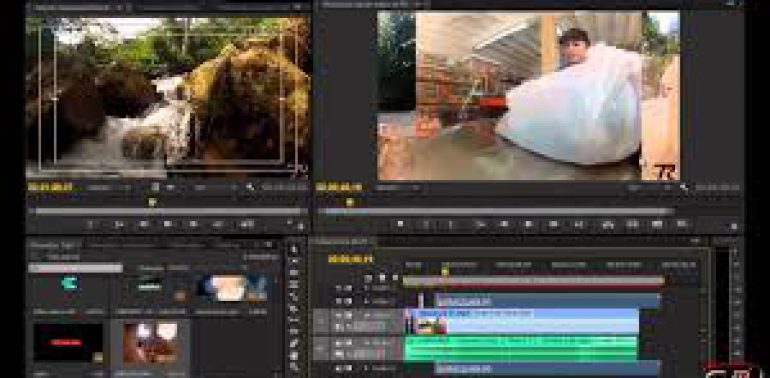Select the Ripple Edit tool in the tools panel
This screenshot has height=378, width=770.
click(294, 273)
